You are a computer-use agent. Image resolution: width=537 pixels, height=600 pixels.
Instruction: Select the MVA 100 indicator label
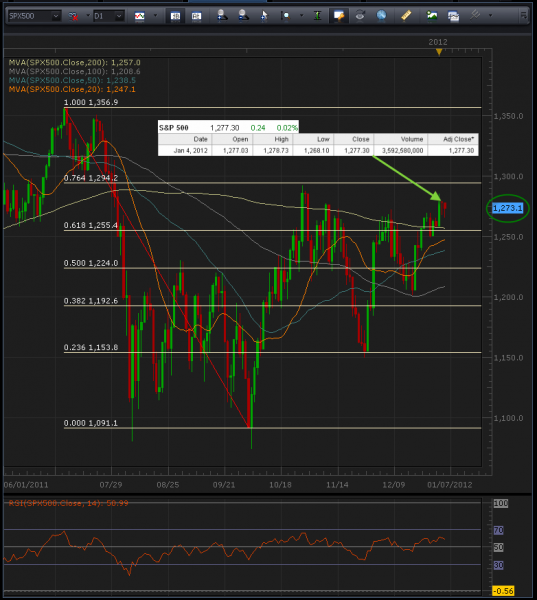coord(75,72)
